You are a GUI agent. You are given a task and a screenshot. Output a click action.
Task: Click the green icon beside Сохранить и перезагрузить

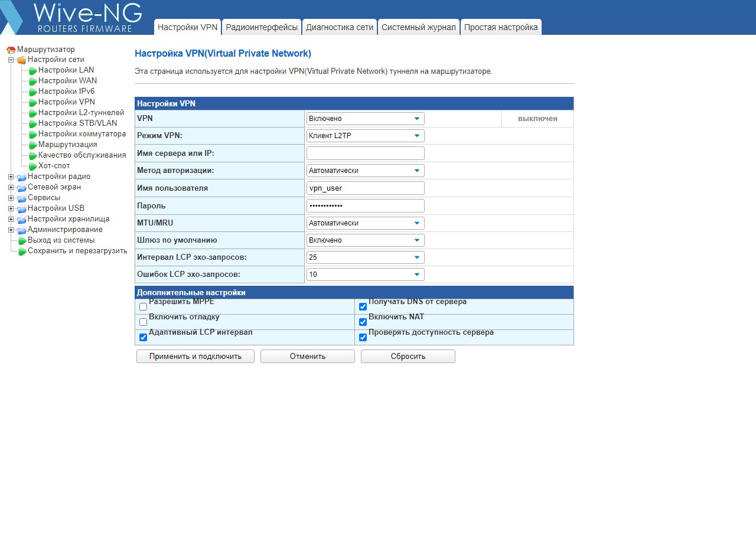22,251
